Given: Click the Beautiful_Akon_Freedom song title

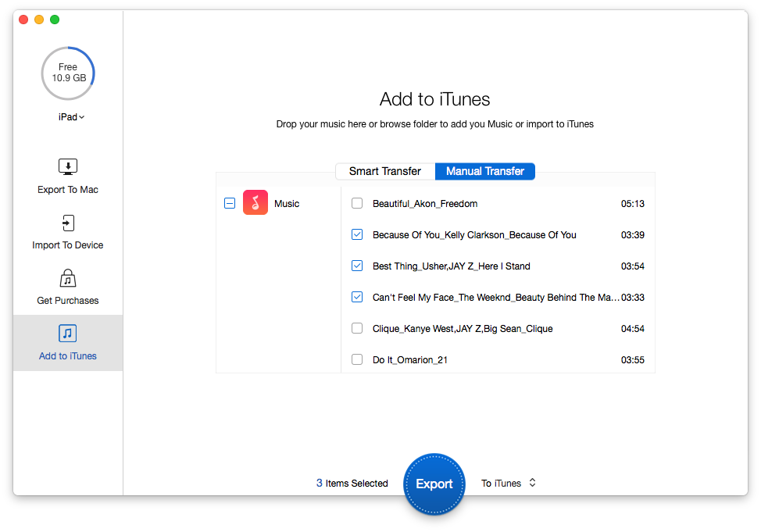Looking at the screenshot, I should point(425,203).
